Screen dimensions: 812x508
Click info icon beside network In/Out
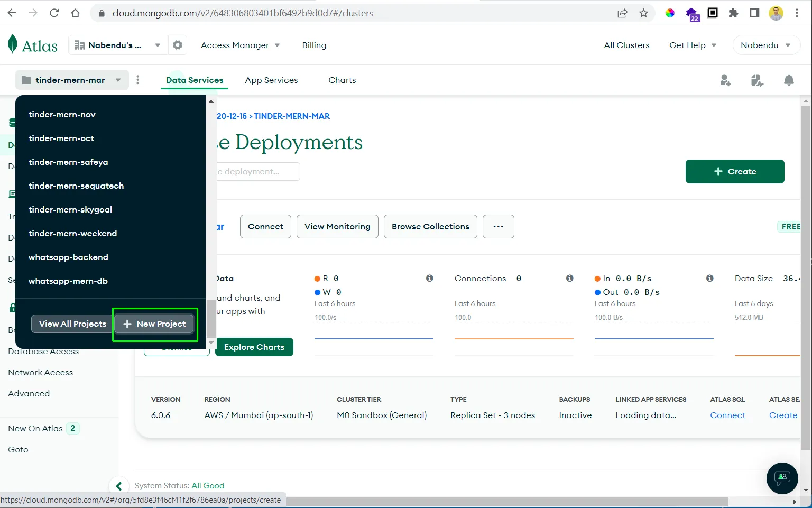[x=710, y=278]
